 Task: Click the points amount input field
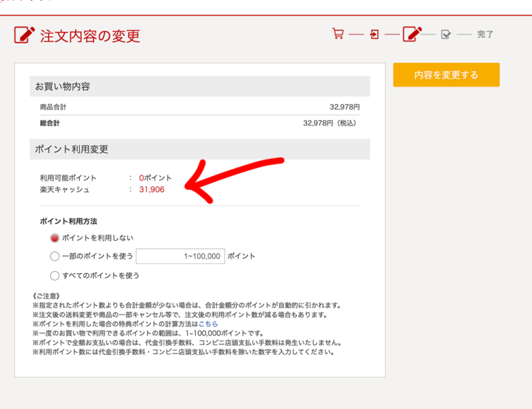180,256
